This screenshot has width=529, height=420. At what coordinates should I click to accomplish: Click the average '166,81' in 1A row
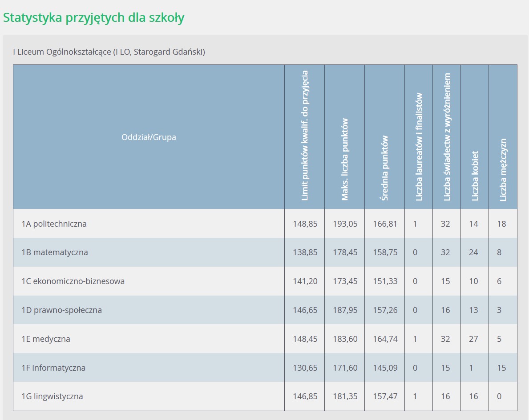pyautogui.click(x=385, y=224)
